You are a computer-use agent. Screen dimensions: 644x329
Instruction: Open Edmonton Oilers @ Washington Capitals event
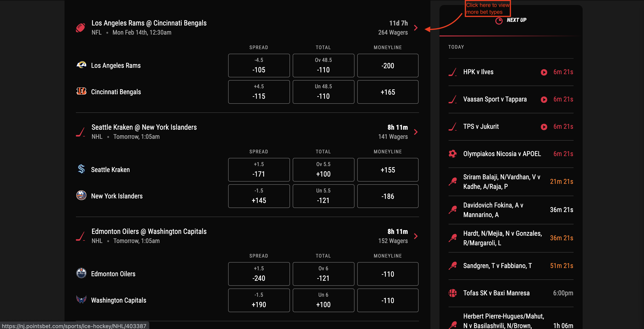(x=149, y=231)
